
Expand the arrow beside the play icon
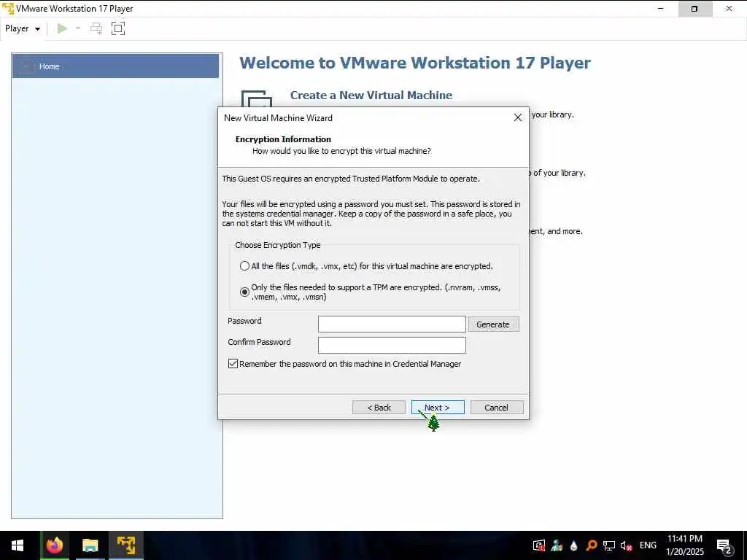click(78, 28)
